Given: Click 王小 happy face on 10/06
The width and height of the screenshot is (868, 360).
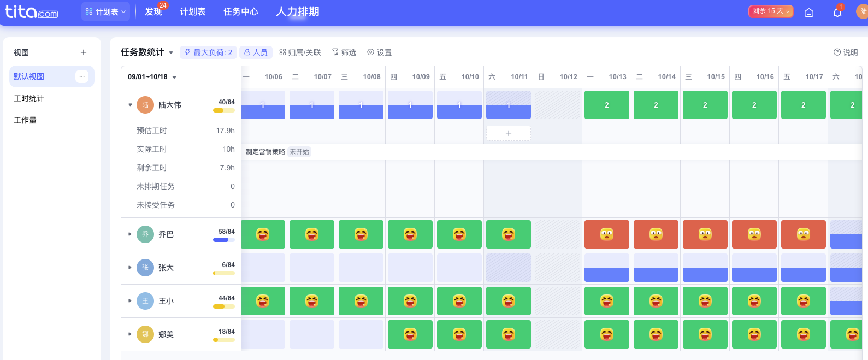Looking at the screenshot, I should pyautogui.click(x=263, y=301).
